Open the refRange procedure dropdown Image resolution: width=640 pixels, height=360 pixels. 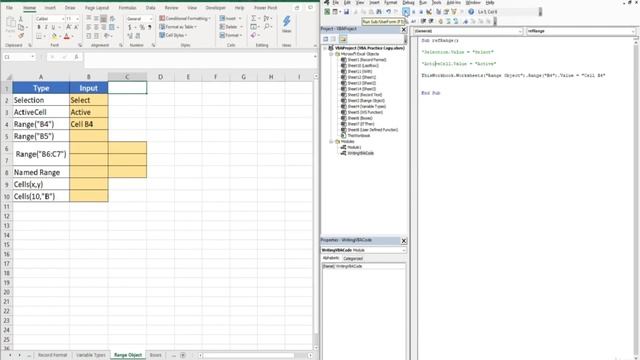(633, 31)
